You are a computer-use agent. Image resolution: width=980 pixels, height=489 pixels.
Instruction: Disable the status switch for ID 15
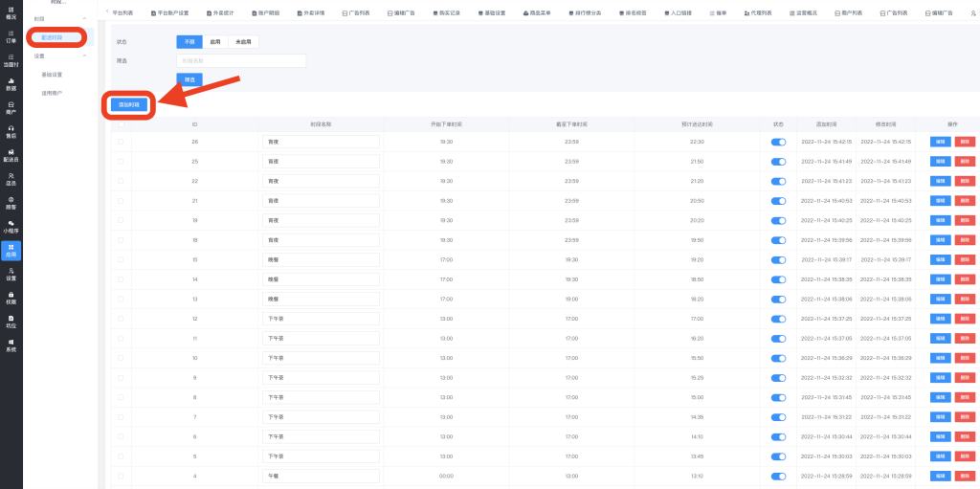tap(778, 259)
